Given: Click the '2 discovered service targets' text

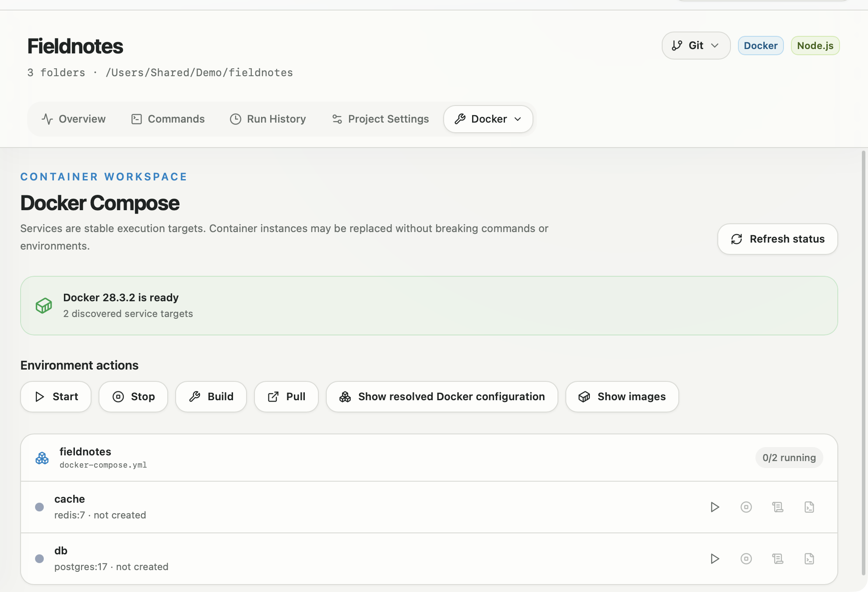Looking at the screenshot, I should pos(128,314).
